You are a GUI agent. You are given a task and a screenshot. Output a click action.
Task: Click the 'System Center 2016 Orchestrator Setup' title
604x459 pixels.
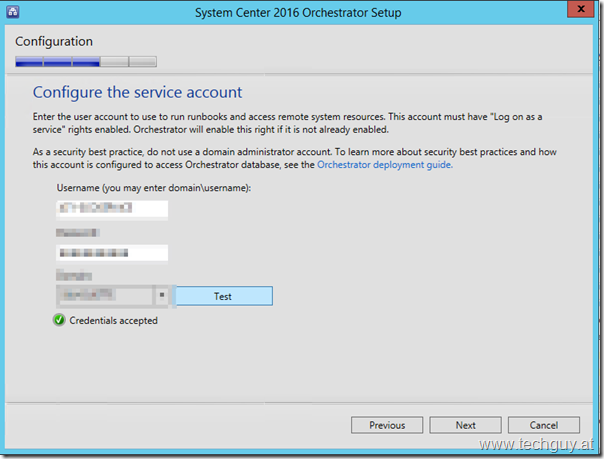pyautogui.click(x=298, y=13)
